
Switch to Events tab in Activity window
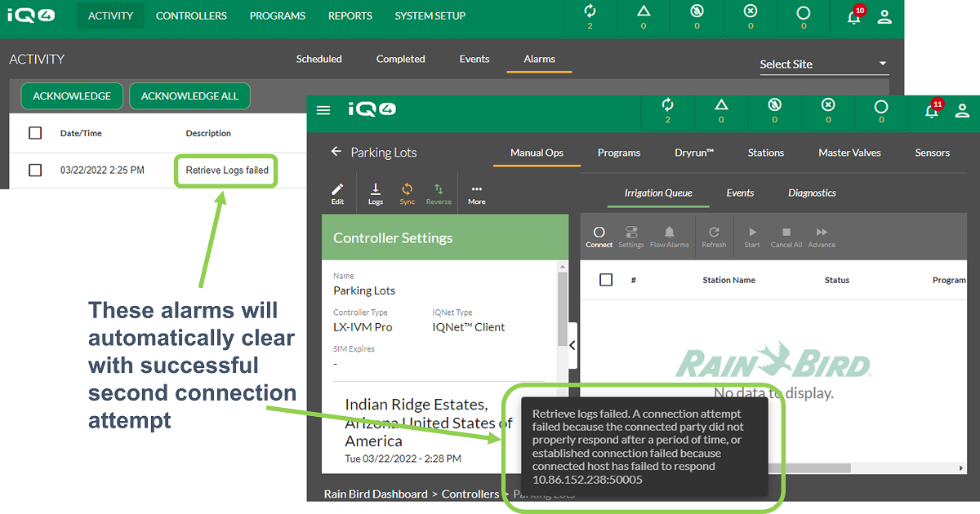click(474, 59)
